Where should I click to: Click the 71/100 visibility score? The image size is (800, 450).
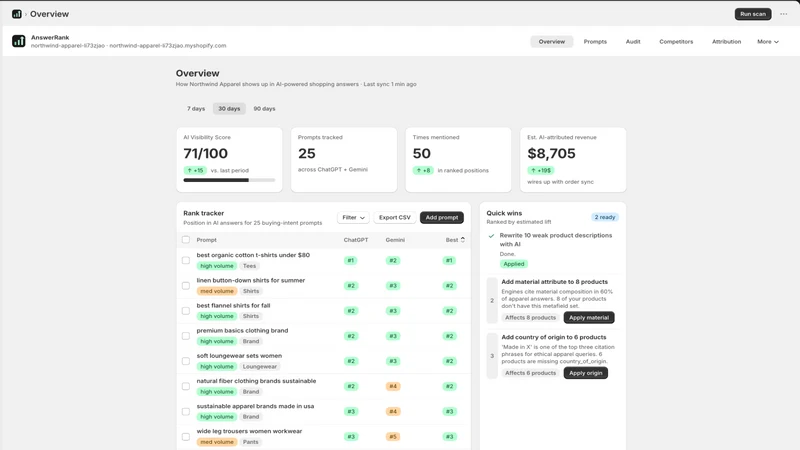tap(206, 154)
